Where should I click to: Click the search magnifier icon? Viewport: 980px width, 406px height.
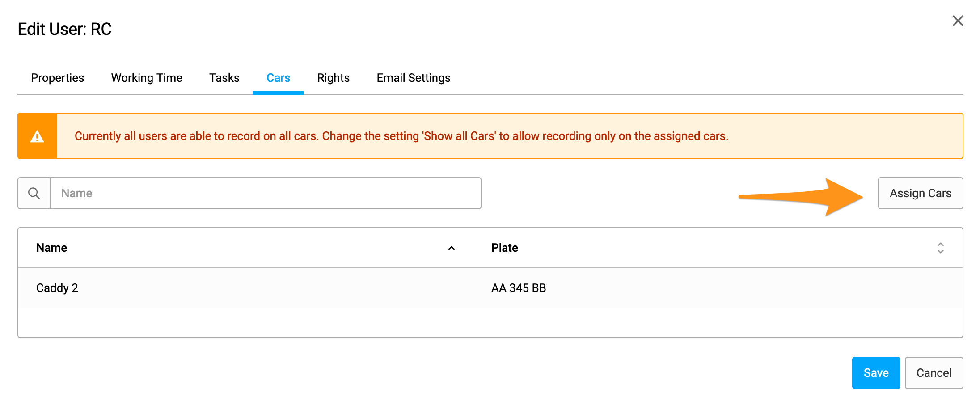click(x=34, y=193)
